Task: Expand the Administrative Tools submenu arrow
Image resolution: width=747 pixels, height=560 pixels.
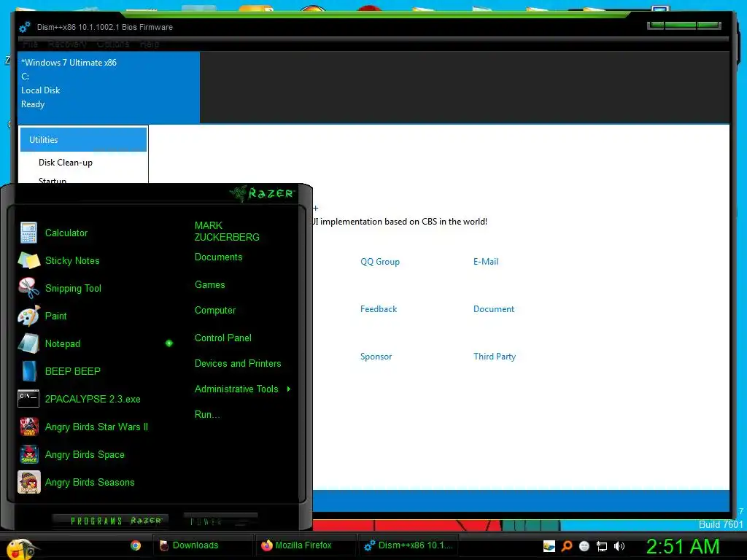Action: tap(289, 389)
